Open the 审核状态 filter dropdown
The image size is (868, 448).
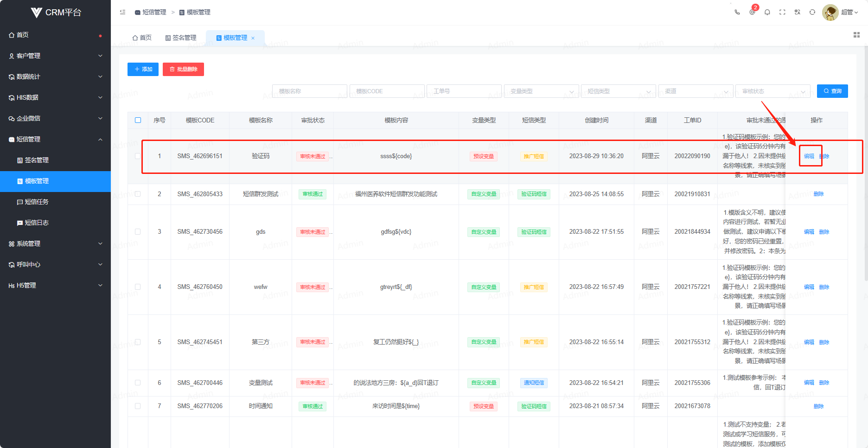click(773, 91)
